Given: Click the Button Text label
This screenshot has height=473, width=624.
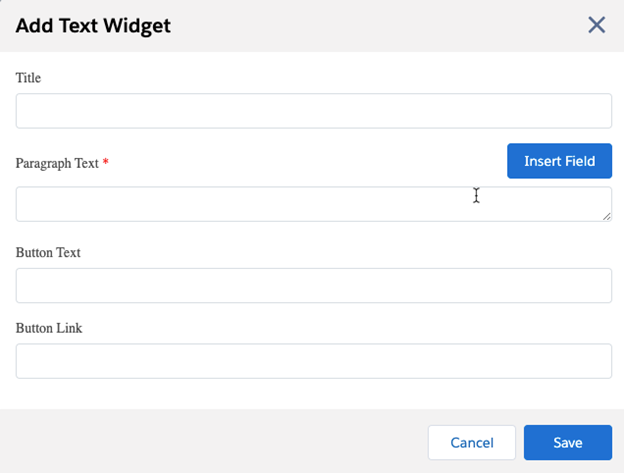Looking at the screenshot, I should click(48, 253).
